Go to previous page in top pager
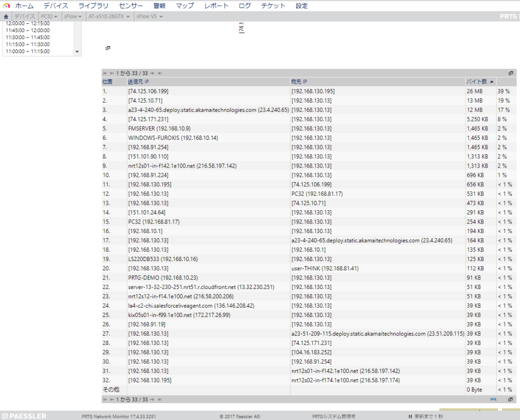This screenshot has width=520, height=420. [112, 73]
